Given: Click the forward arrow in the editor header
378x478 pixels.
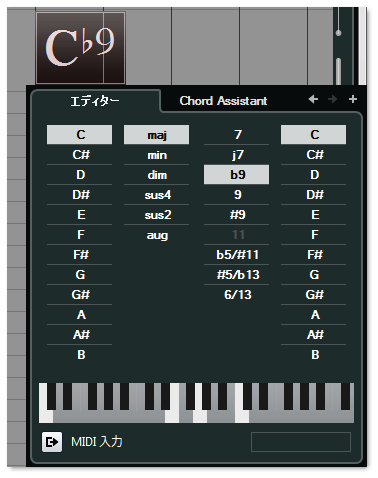Looking at the screenshot, I should [332, 99].
